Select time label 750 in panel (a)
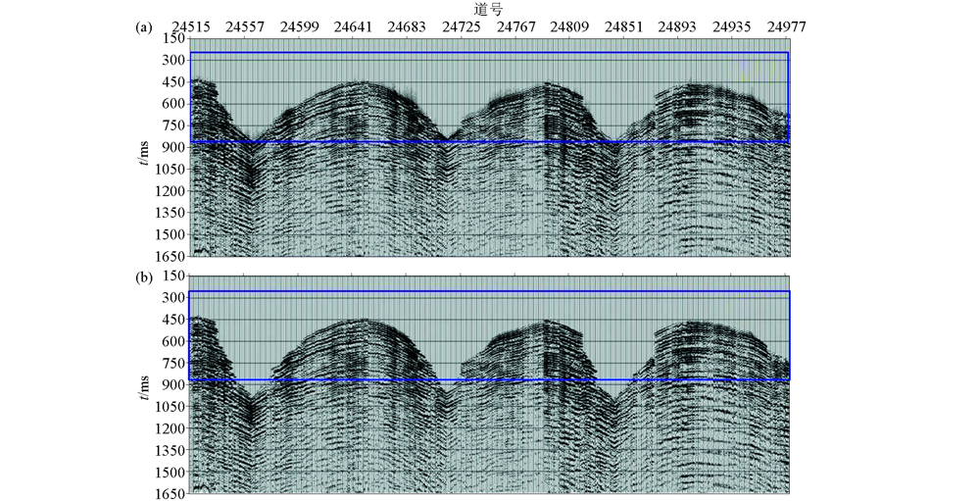Viewport: 980px width, 501px height. [173, 125]
